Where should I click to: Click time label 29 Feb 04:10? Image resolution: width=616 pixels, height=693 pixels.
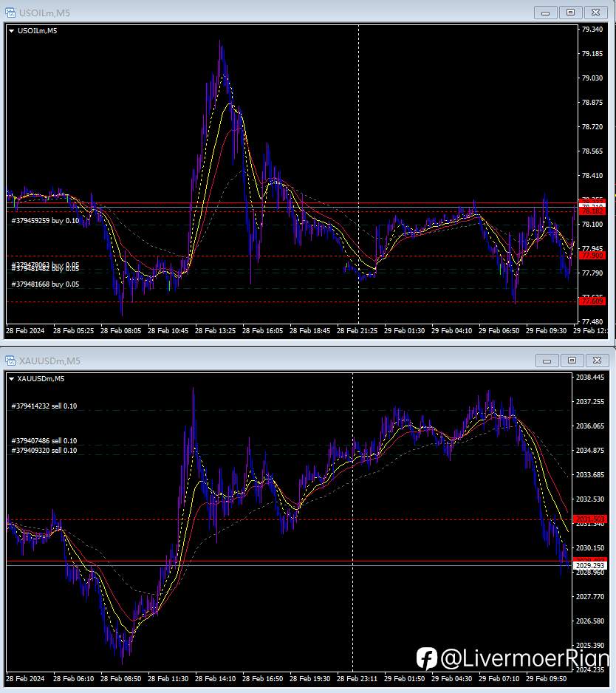[x=451, y=330]
